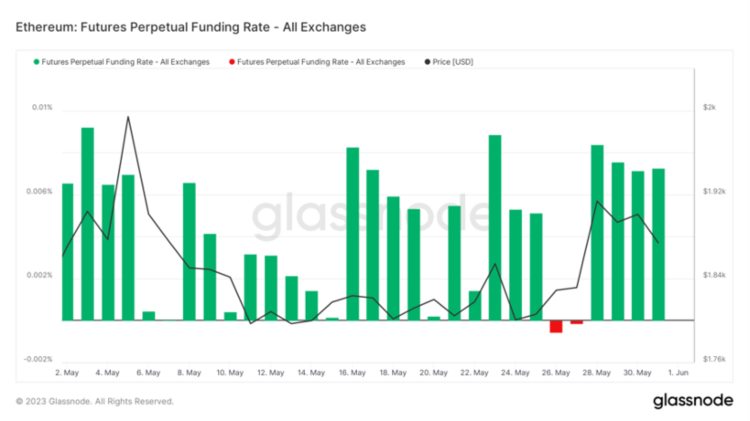Click the glassnode logo at bottom right

pos(694,401)
